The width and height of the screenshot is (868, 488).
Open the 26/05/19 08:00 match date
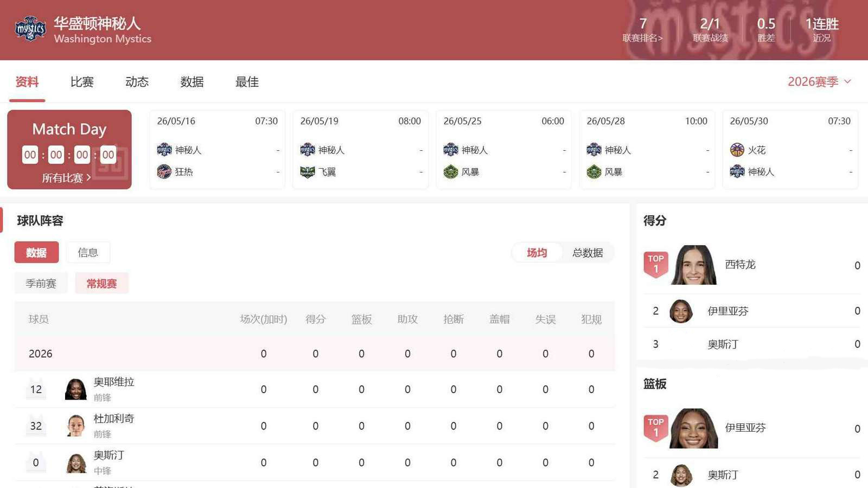pos(320,121)
